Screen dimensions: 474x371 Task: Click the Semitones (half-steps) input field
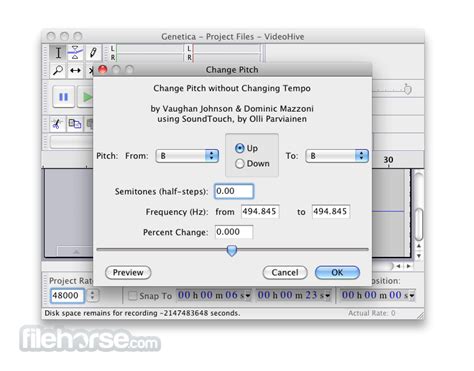(234, 191)
